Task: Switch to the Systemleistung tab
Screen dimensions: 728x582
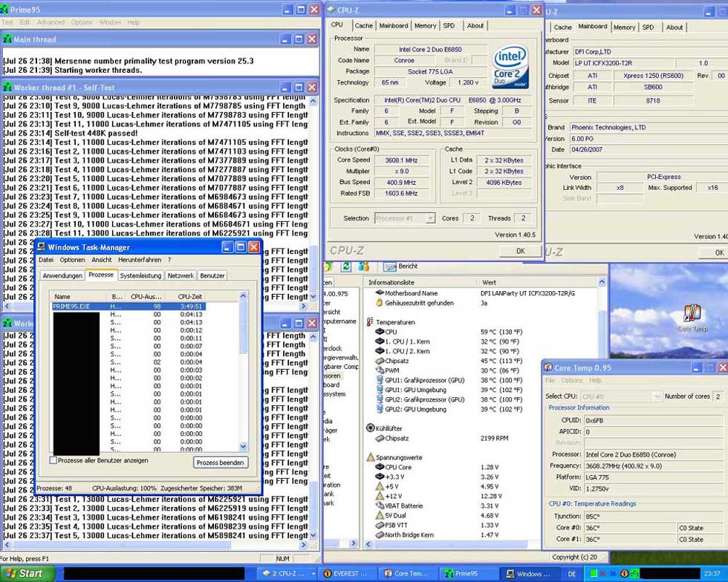Action: pos(140,275)
